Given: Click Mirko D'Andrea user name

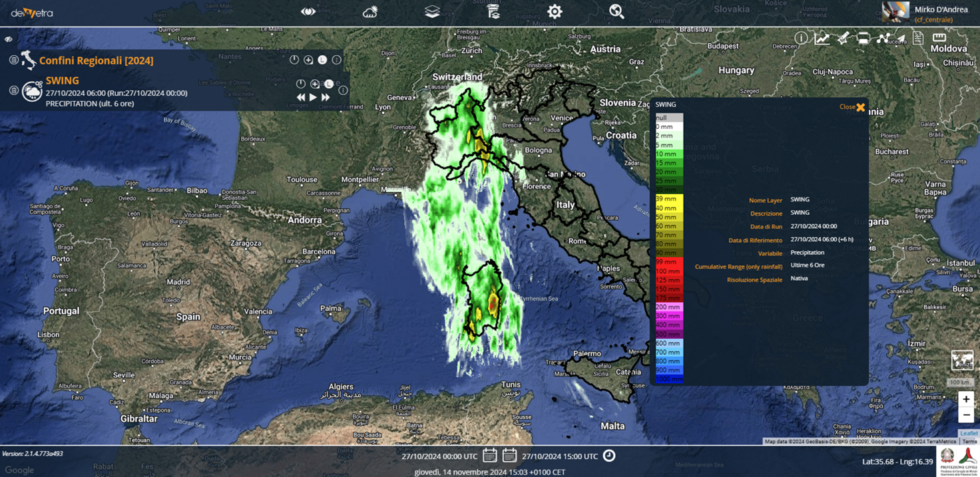Looking at the screenshot, I should (x=942, y=9).
